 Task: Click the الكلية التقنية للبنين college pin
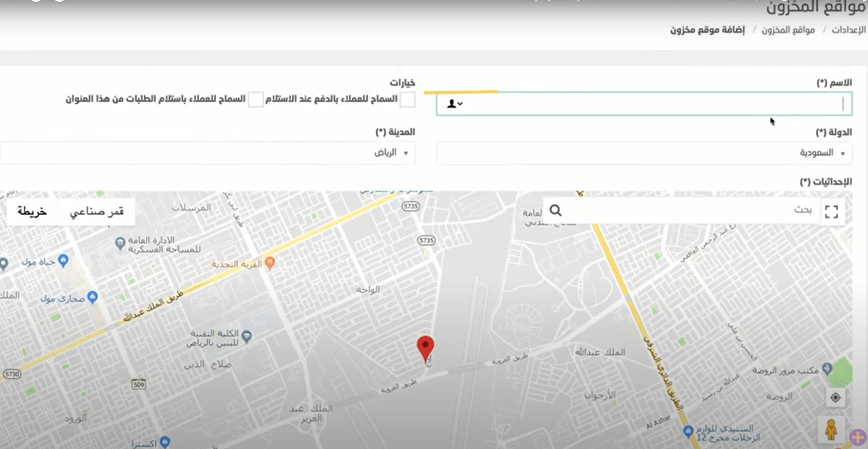[247, 336]
